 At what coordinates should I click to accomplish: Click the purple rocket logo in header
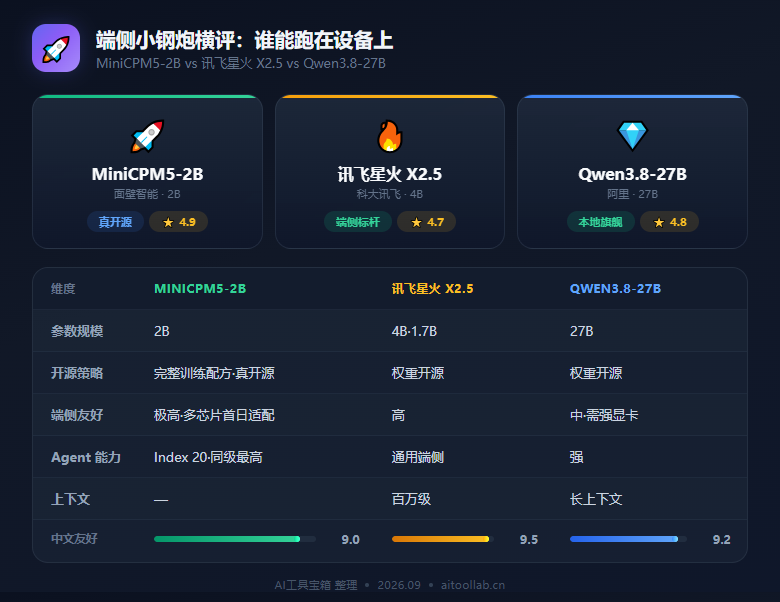pyautogui.click(x=56, y=48)
